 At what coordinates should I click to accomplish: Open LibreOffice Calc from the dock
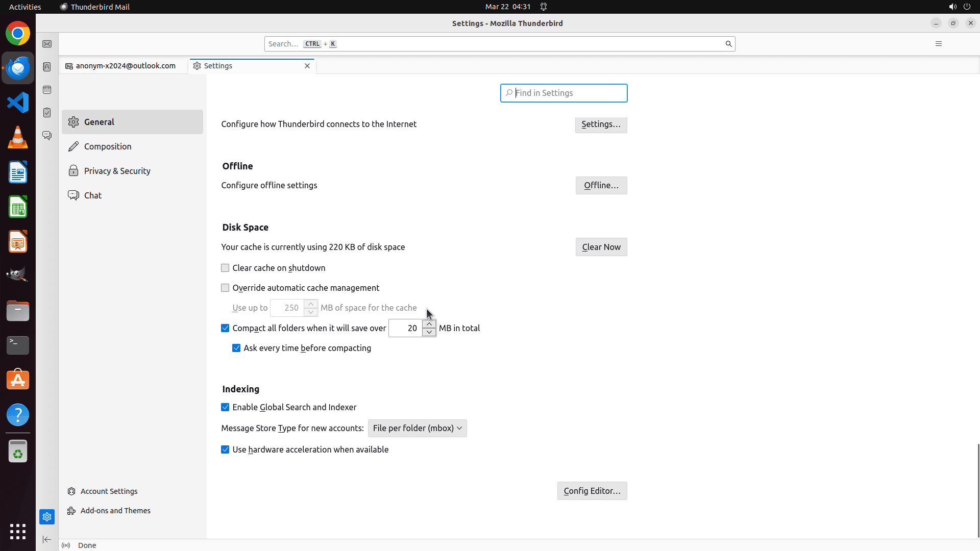pos(18,207)
